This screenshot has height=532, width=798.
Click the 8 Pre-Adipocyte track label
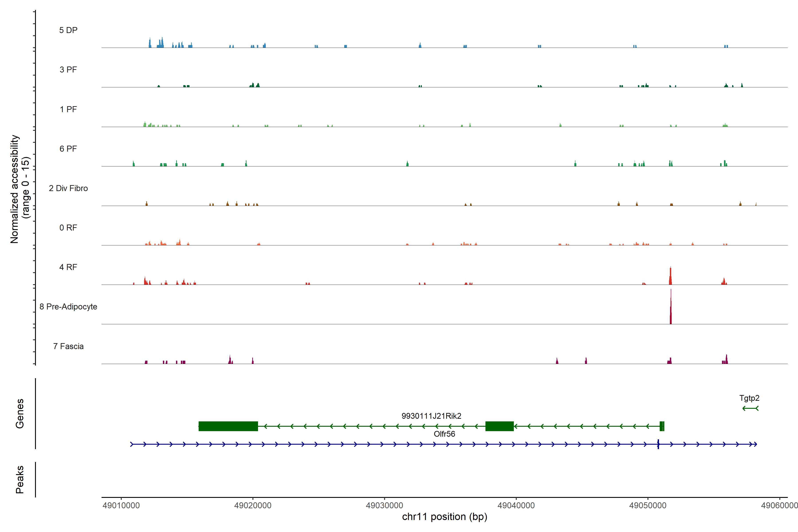(68, 307)
